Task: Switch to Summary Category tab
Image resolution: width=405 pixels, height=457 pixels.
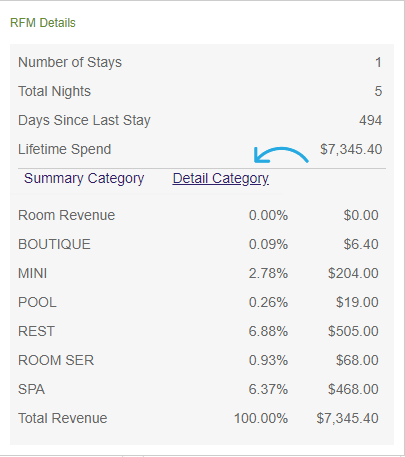Action: (84, 178)
